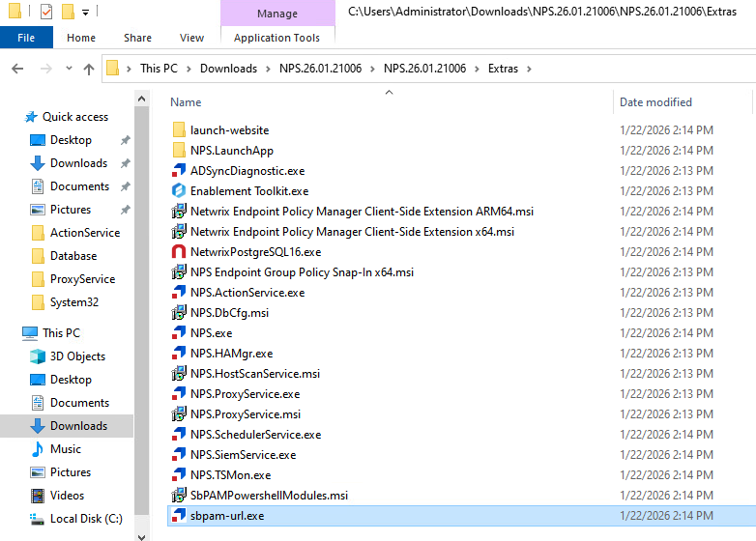Select the NPS.exe application icon

179,333
